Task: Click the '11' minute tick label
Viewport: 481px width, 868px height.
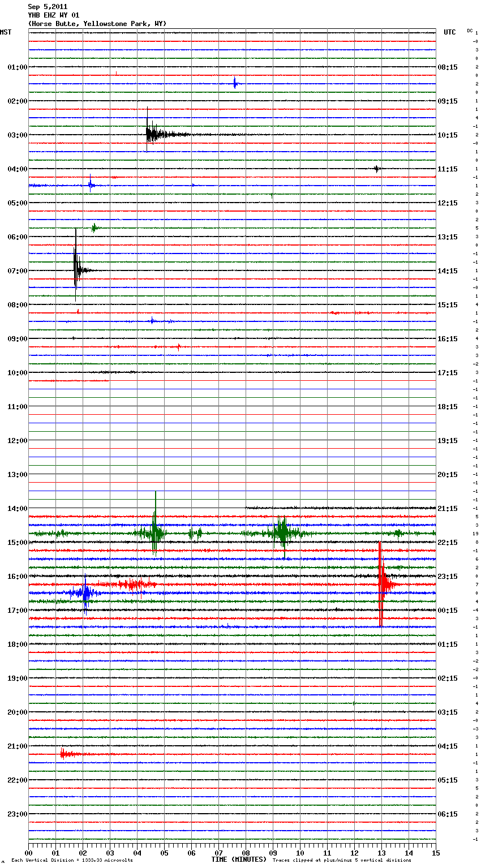Action: click(327, 853)
